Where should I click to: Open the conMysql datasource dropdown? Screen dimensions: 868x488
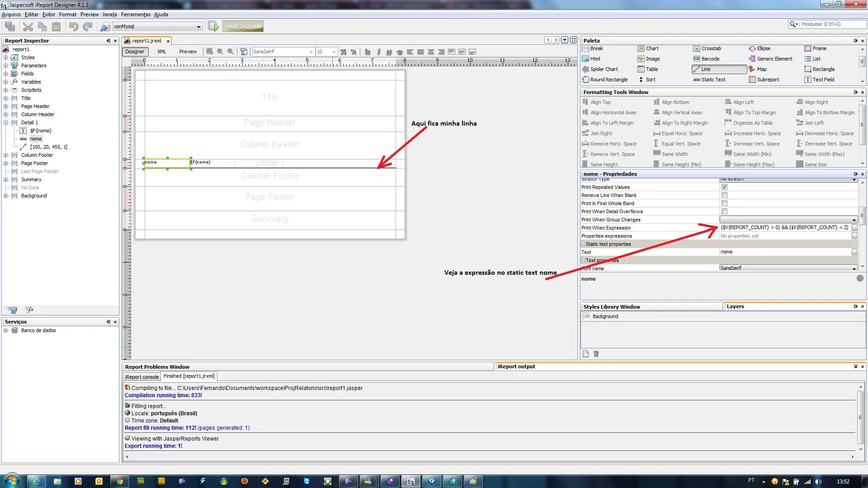pos(198,27)
